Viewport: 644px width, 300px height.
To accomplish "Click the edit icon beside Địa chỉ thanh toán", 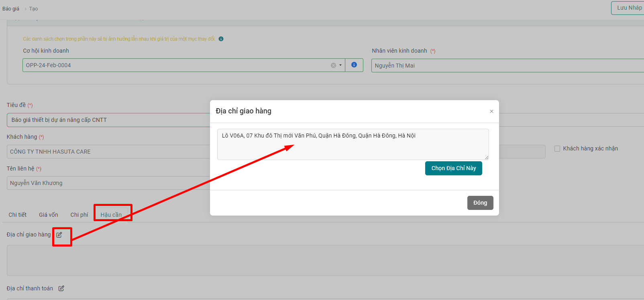I will pyautogui.click(x=61, y=288).
